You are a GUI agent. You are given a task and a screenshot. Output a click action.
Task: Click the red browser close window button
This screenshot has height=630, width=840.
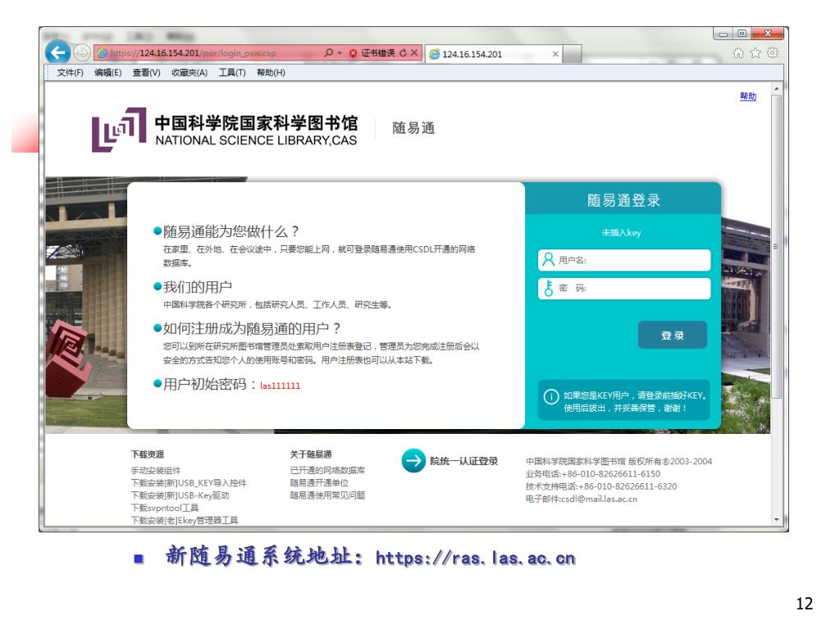coord(767,34)
